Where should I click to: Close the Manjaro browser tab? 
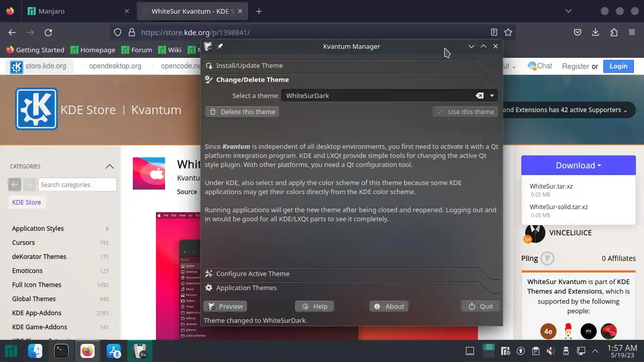(127, 11)
